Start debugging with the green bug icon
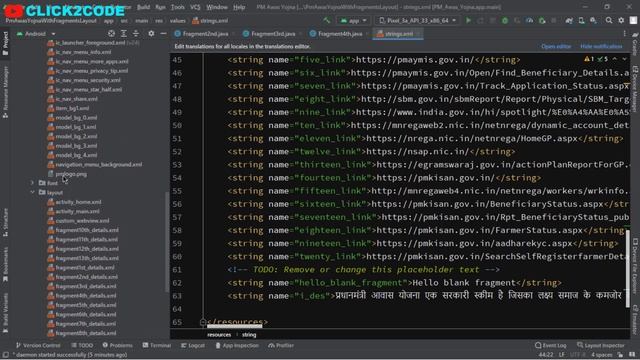 [505, 20]
